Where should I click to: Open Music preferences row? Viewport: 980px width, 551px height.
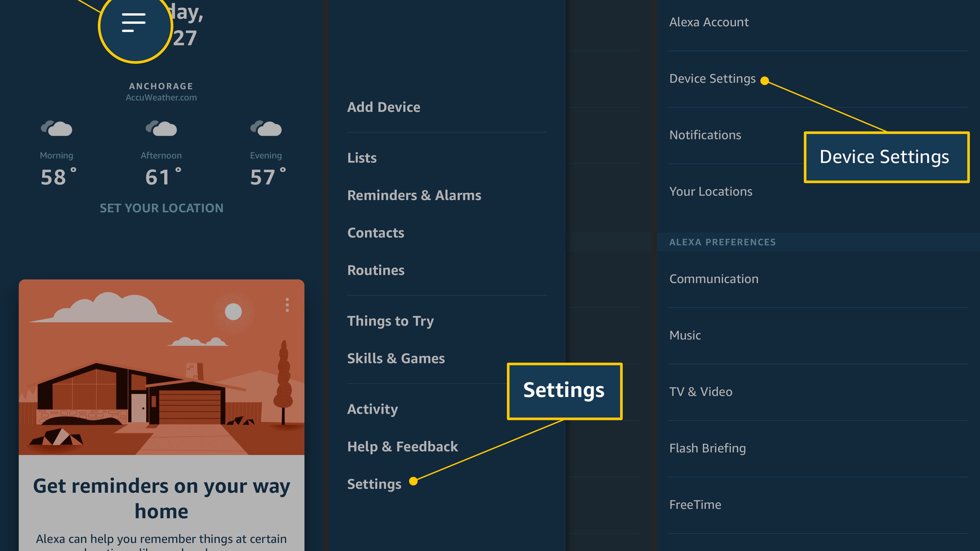point(818,336)
